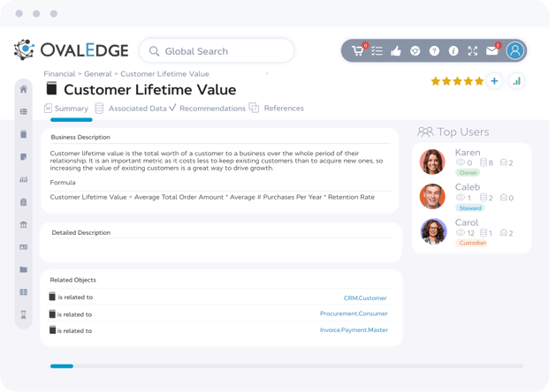The width and height of the screenshot is (556, 392).
Task: Click the Financial breadcrumb link
Action: 60,74
